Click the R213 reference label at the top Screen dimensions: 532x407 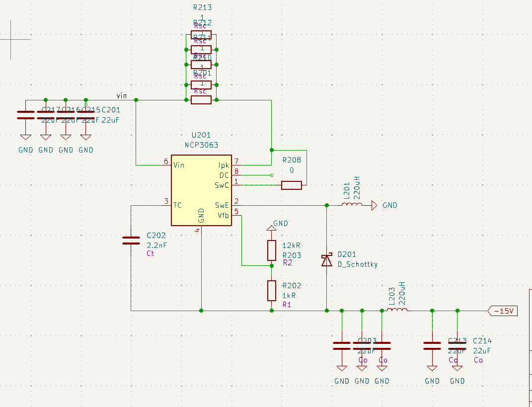click(x=202, y=8)
